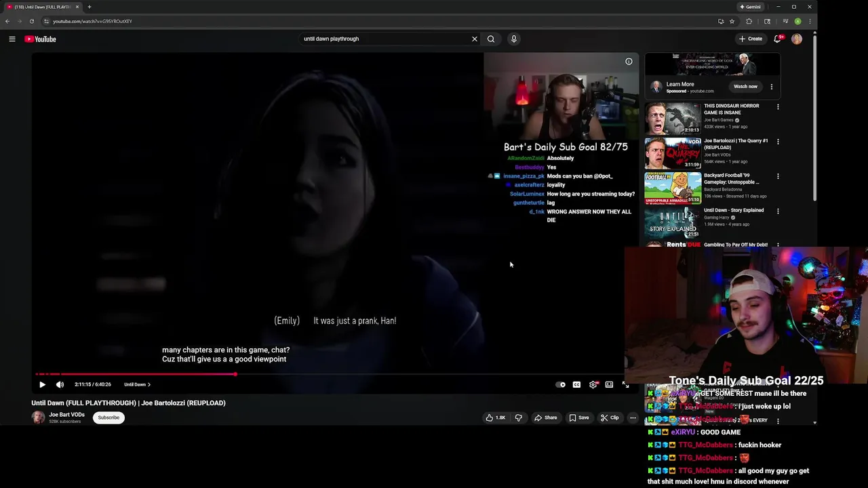This screenshot has height=488, width=868.
Task: Toggle autoplay switch in player
Action: click(x=561, y=384)
